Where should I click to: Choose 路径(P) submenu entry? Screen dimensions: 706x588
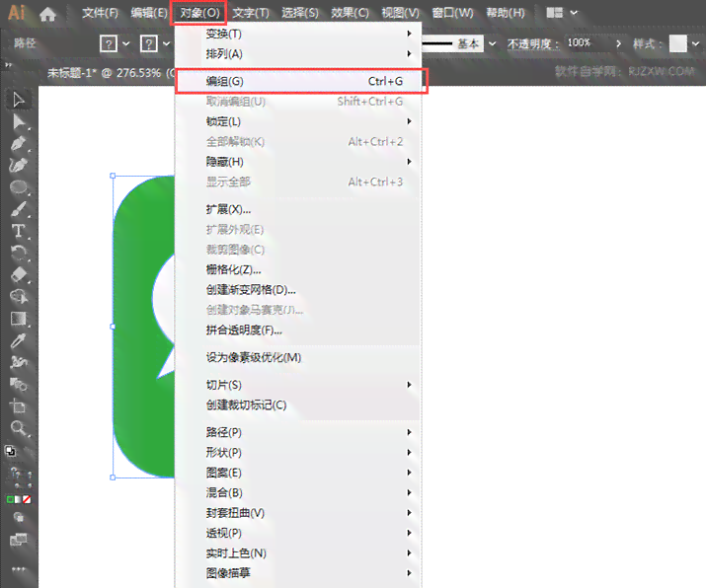pos(298,432)
